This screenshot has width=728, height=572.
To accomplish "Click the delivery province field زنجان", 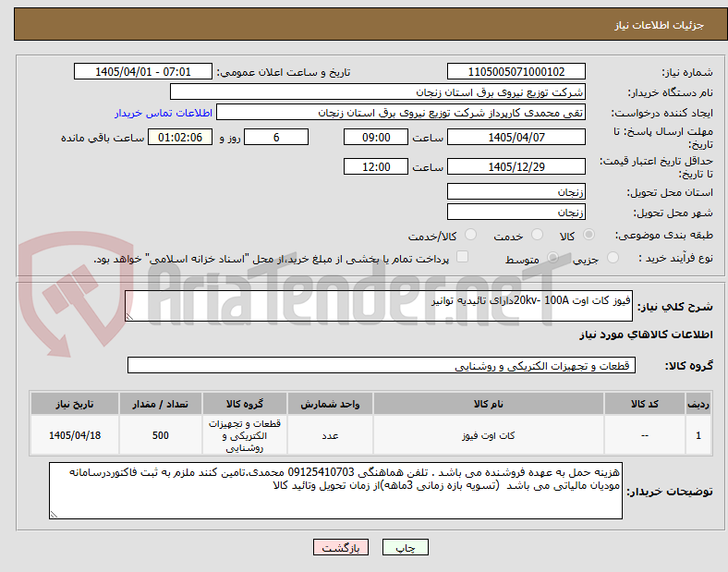I will click(516, 191).
